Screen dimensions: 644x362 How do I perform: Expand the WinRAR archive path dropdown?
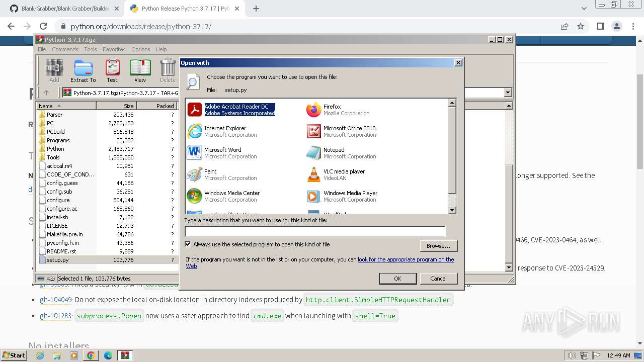pos(508,93)
